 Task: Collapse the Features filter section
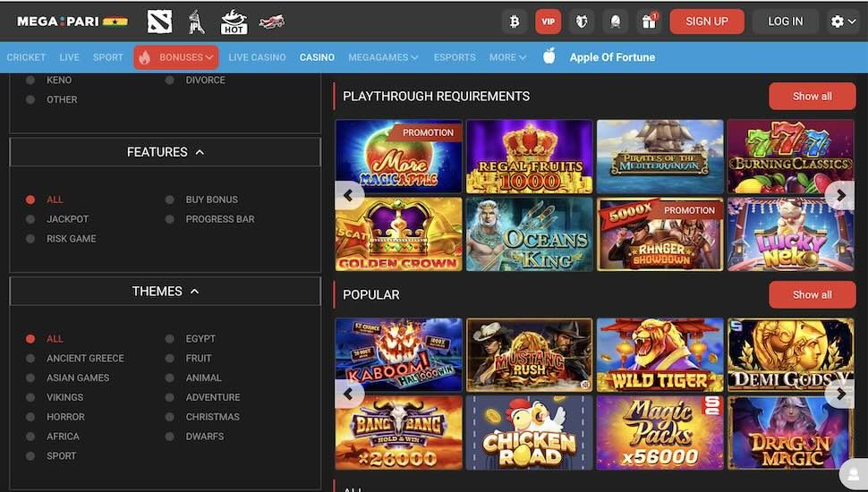click(165, 152)
